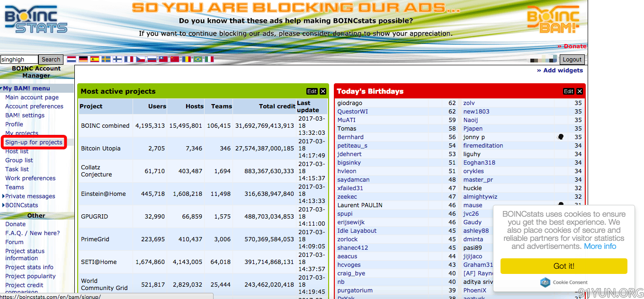Image resolution: width=644 pixels, height=299 pixels.
Task: Click World Community Grid project name
Action: click(x=104, y=284)
